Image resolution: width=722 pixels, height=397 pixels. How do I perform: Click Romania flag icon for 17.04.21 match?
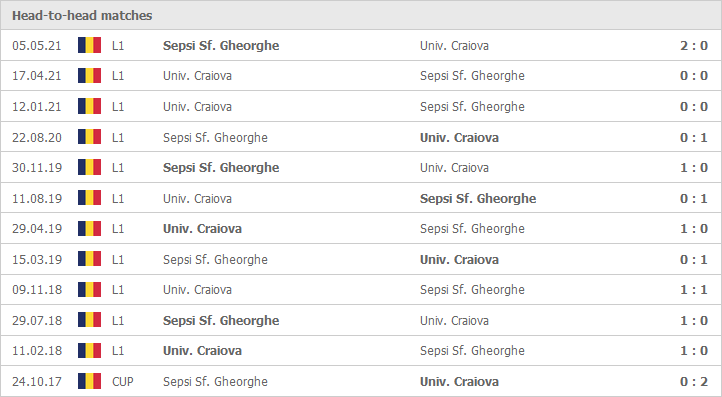coord(89,76)
